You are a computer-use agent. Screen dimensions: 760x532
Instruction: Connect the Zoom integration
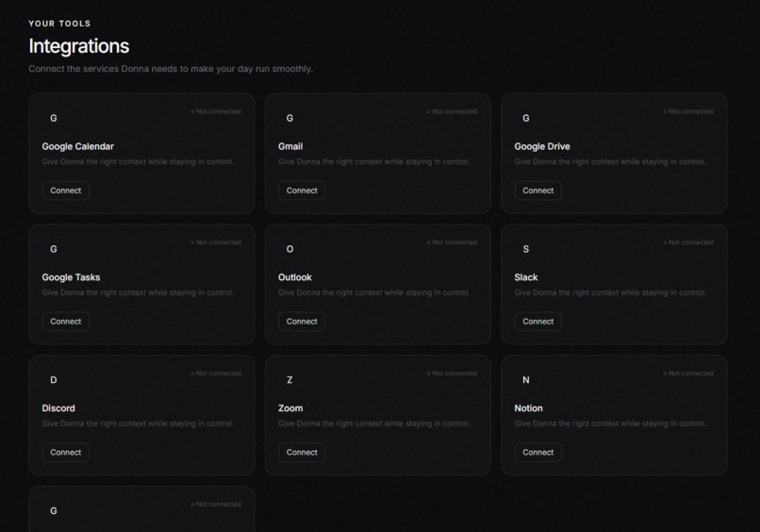[302, 453]
